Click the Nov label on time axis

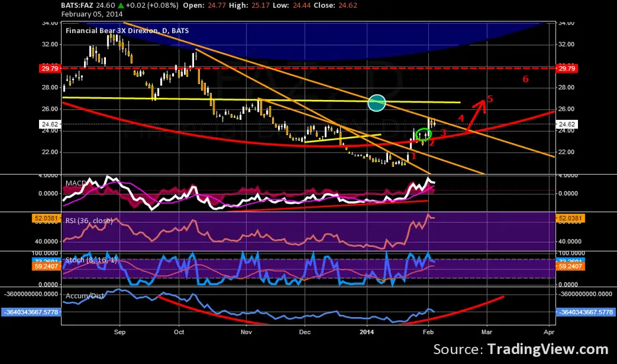click(x=246, y=332)
